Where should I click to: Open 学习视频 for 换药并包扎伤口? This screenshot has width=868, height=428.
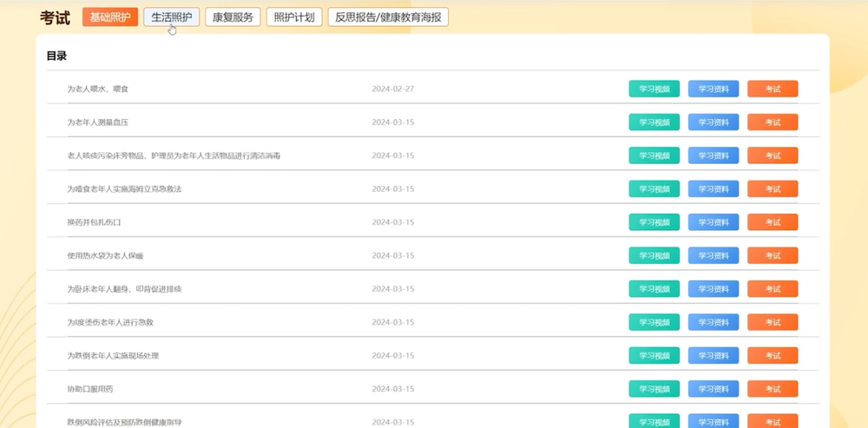[x=654, y=222]
